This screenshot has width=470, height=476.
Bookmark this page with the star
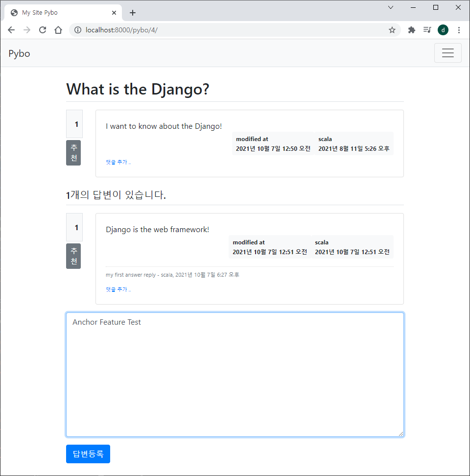392,30
